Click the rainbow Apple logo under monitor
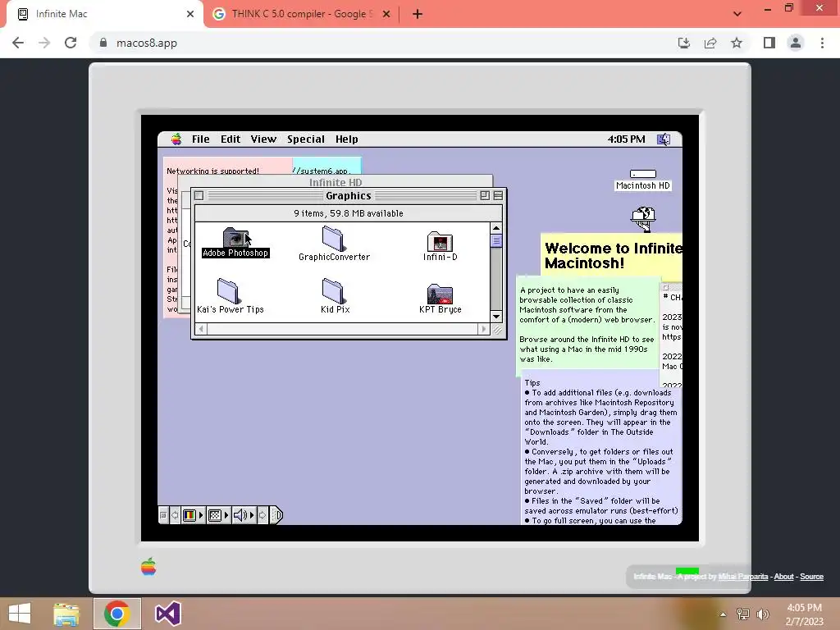Viewport: 840px width, 630px height. tap(148, 566)
